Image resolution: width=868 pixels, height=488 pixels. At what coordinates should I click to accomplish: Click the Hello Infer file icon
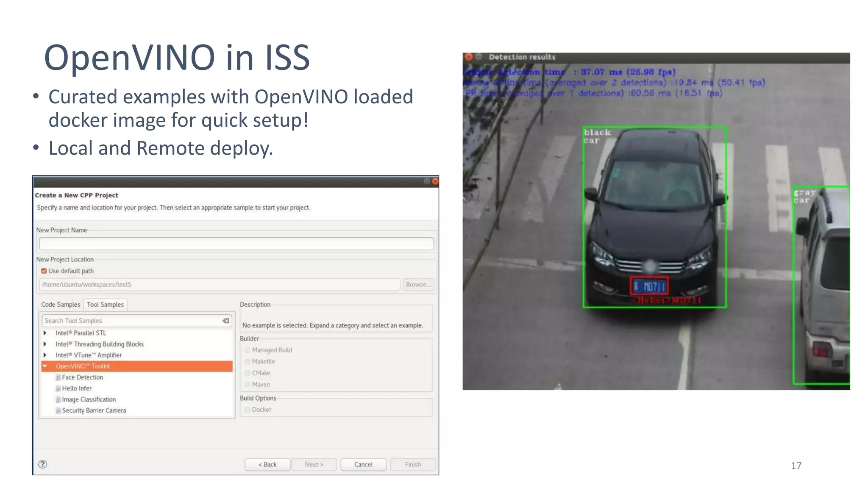[x=58, y=388]
